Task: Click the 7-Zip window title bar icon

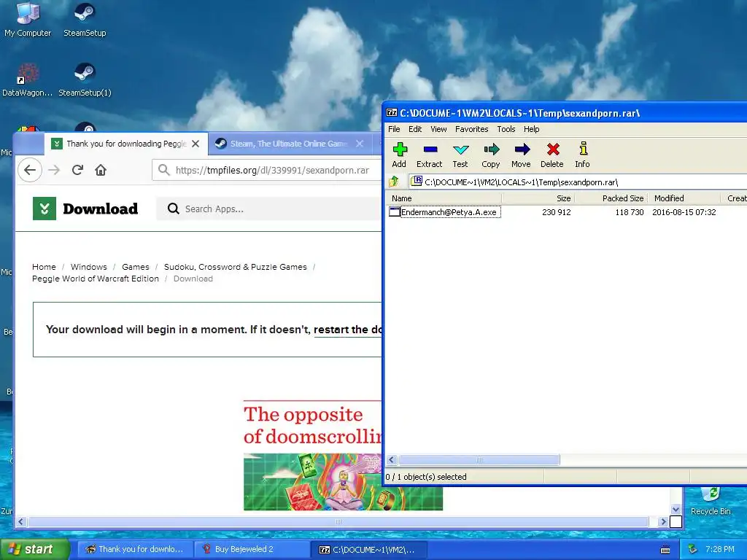Action: click(392, 113)
